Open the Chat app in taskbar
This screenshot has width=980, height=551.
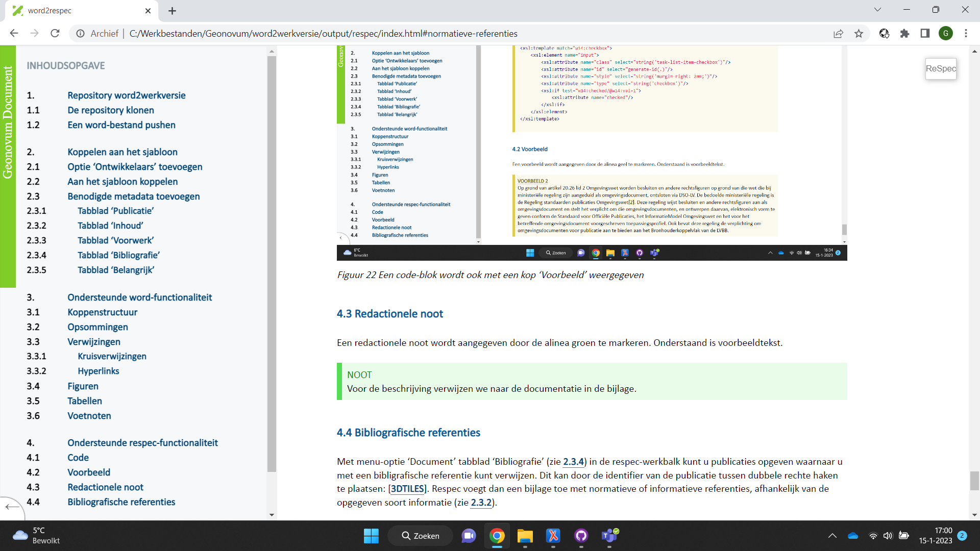pyautogui.click(x=469, y=536)
